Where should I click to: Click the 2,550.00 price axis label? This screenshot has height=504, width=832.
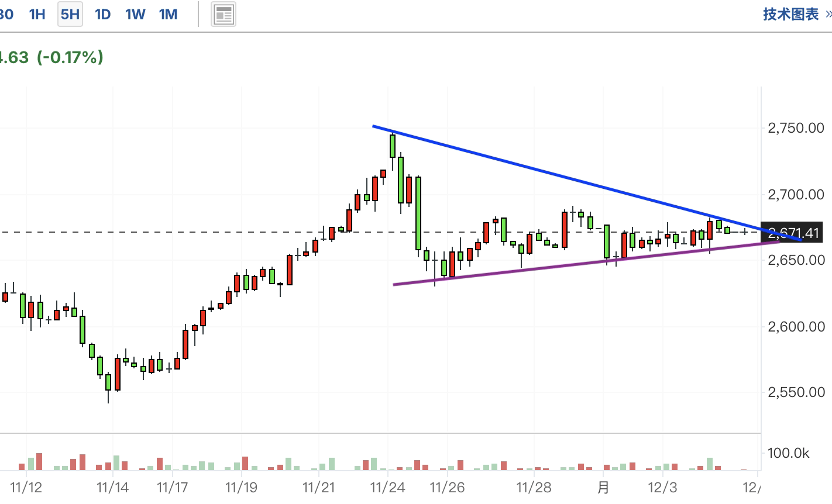[796, 392]
